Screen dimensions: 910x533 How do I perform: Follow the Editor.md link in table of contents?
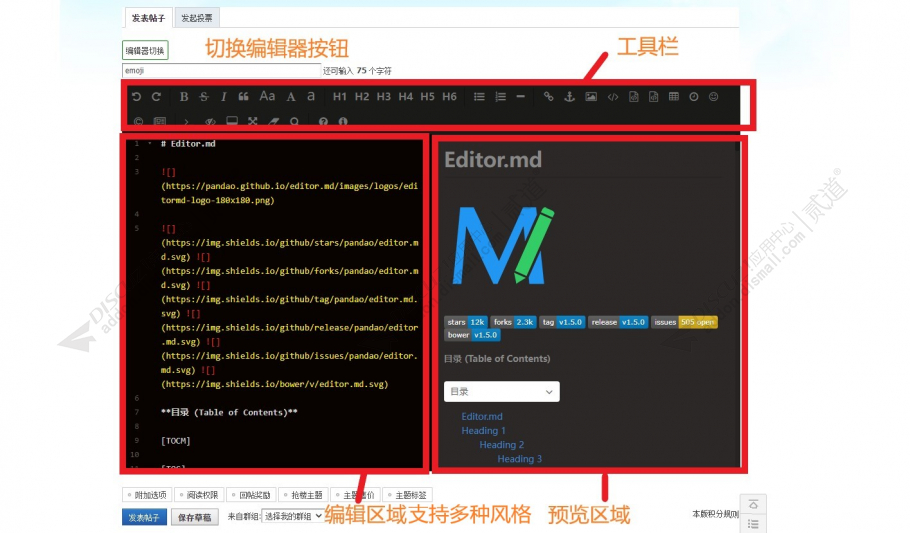tap(482, 416)
